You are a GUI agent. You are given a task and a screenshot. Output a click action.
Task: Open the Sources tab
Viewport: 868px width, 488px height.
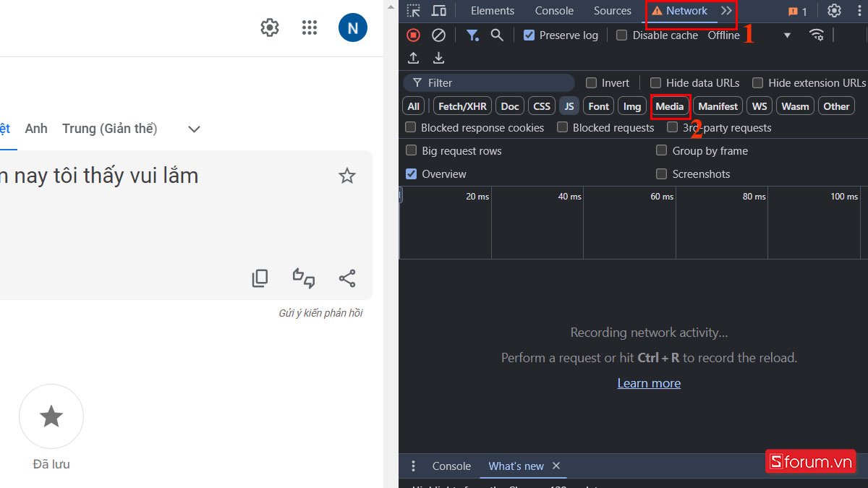[x=612, y=11]
